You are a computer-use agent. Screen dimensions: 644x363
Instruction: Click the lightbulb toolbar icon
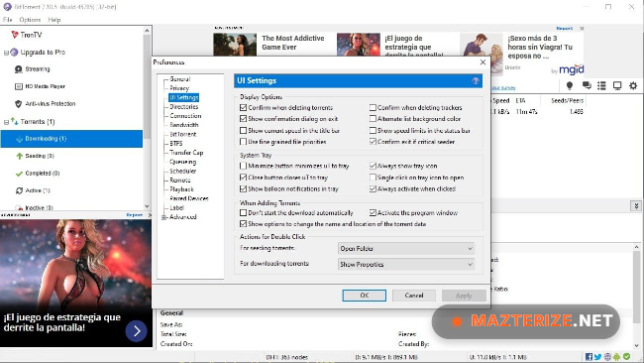(x=570, y=85)
